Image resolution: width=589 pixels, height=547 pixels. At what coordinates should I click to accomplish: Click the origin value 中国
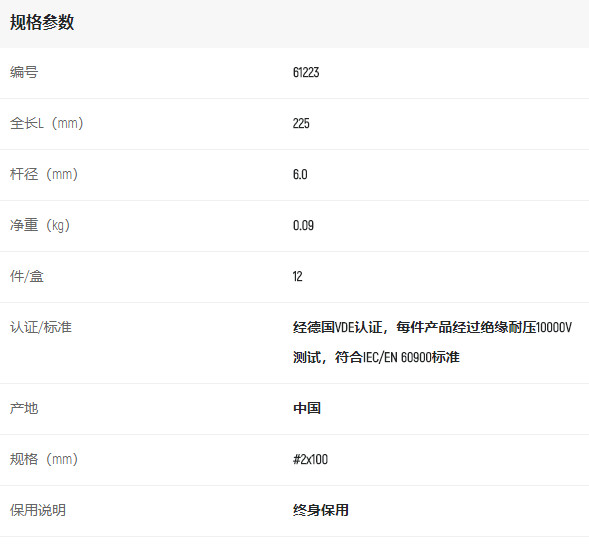[x=307, y=408]
